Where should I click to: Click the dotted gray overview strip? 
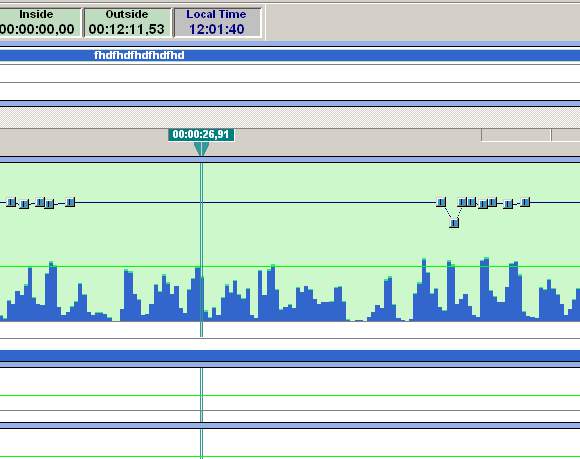pos(290,118)
